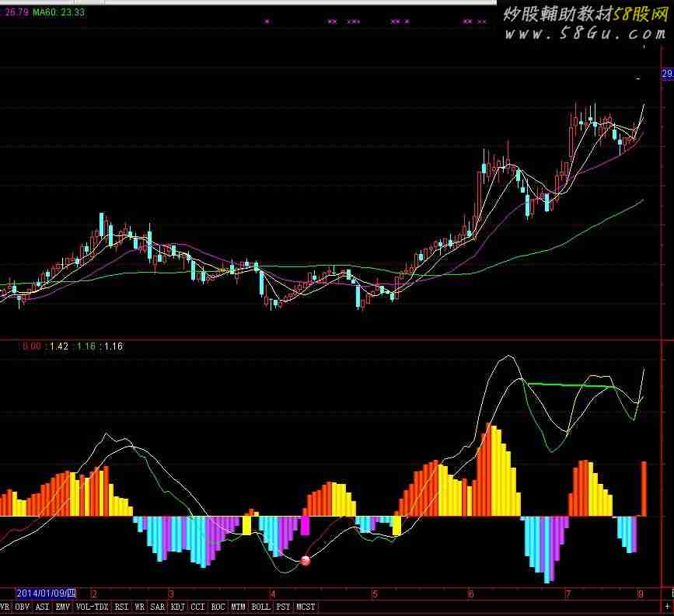Image resolution: width=674 pixels, height=616 pixels.
Task: Switch to the RSI indicator
Action: [122, 606]
